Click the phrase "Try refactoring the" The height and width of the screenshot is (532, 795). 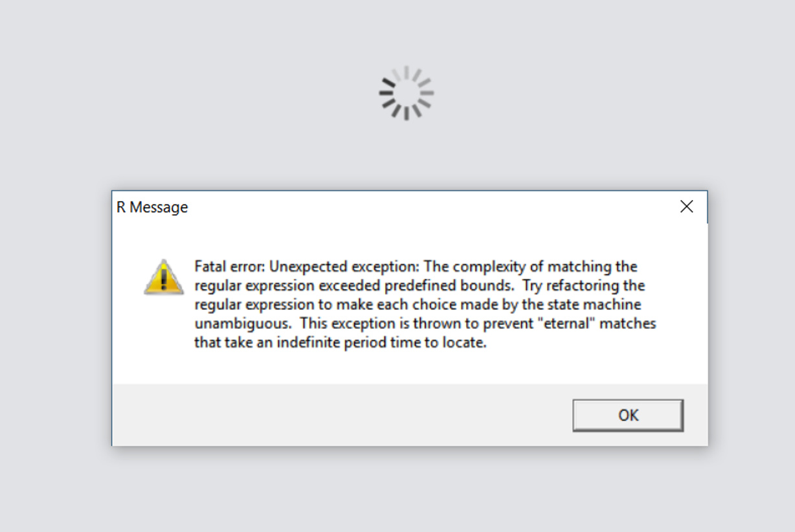coord(584,285)
